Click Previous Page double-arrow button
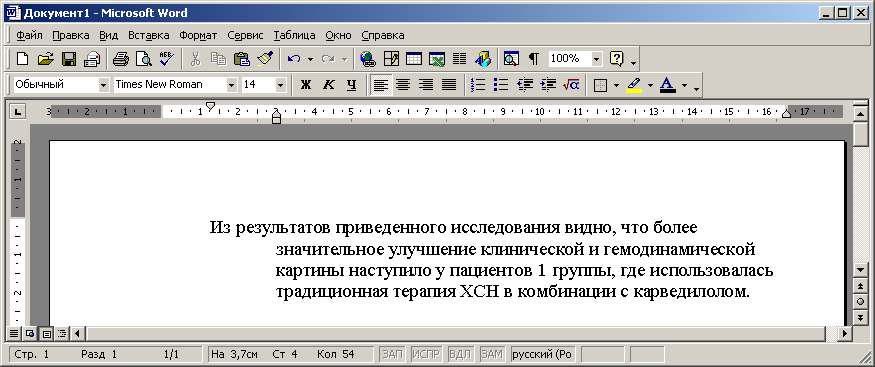This screenshot has height=367, width=875. (x=860, y=285)
